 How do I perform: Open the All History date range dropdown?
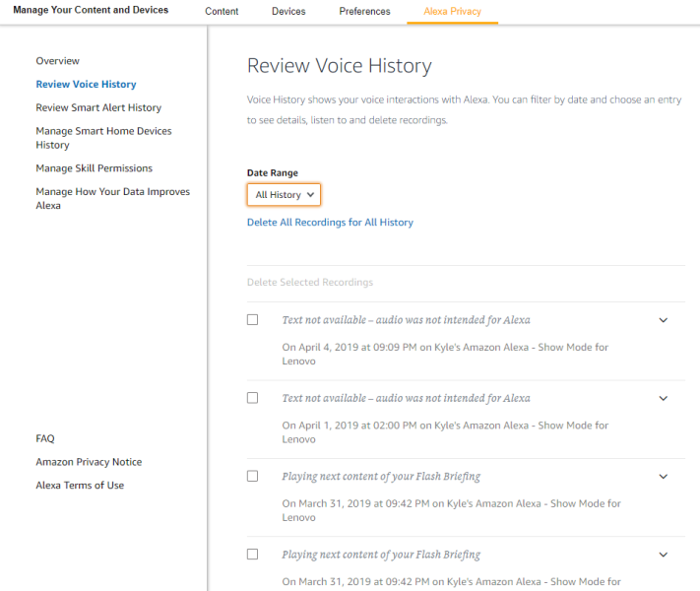point(284,194)
